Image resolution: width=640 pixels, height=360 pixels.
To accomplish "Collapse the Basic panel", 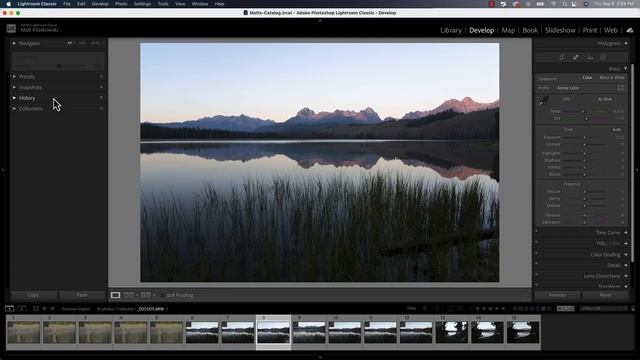I will 625,68.
